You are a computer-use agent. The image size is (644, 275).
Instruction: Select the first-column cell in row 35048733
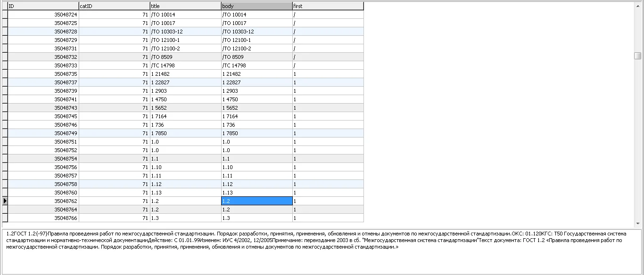(328, 65)
